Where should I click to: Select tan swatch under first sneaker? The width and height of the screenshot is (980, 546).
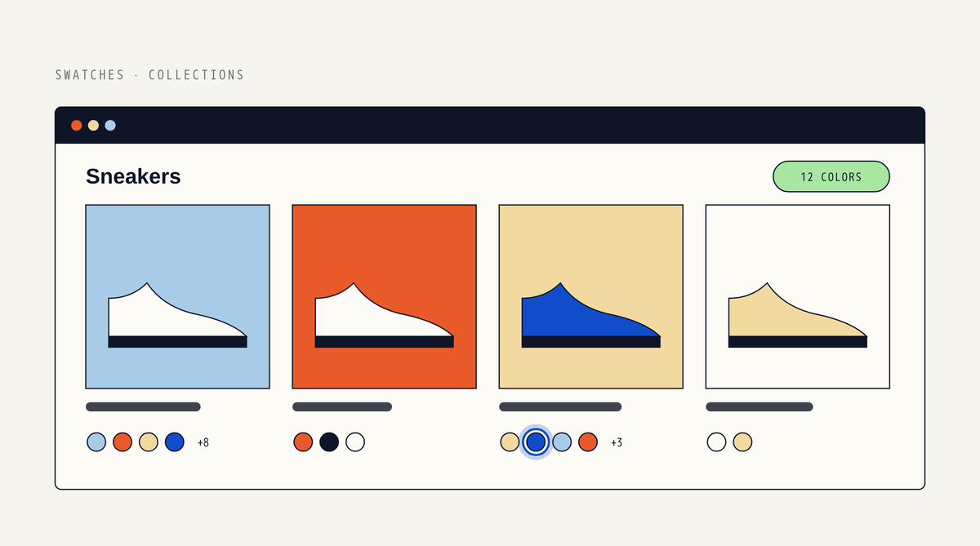[149, 442]
